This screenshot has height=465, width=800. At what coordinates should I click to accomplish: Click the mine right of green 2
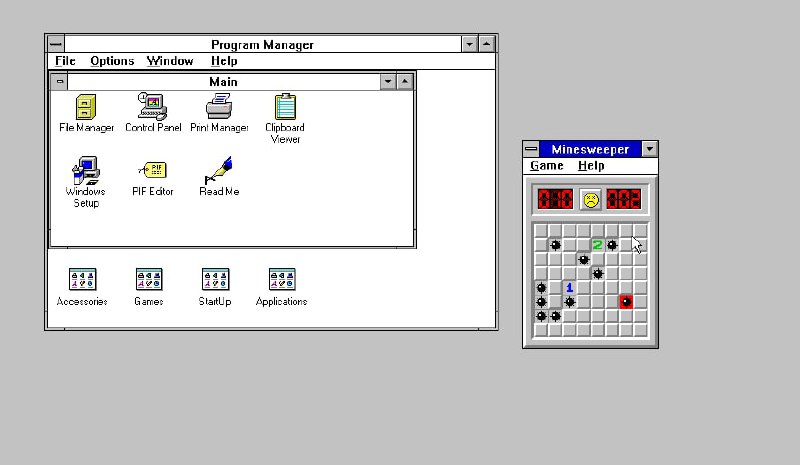[612, 245]
